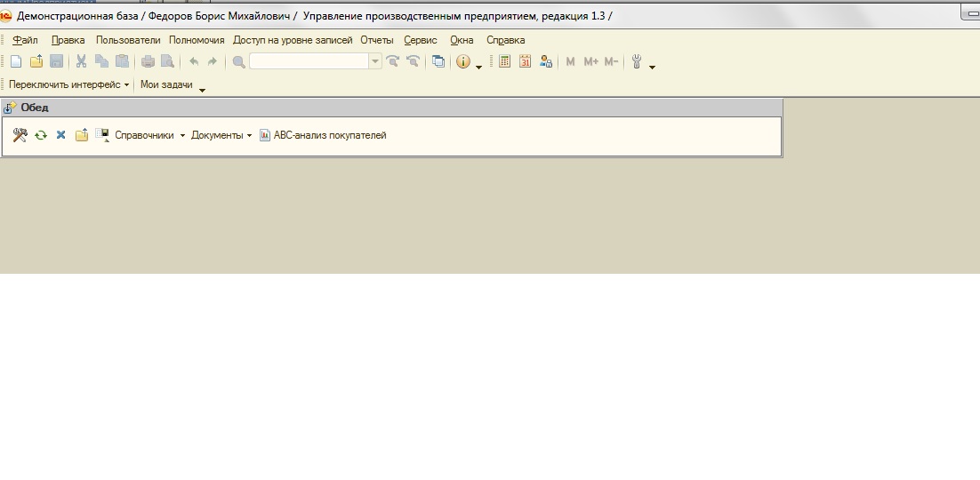Click the green refresh arrows in the Обед panel

tap(41, 135)
